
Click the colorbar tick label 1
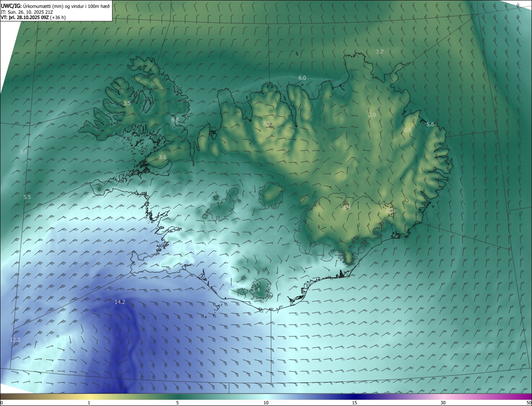point(89,403)
